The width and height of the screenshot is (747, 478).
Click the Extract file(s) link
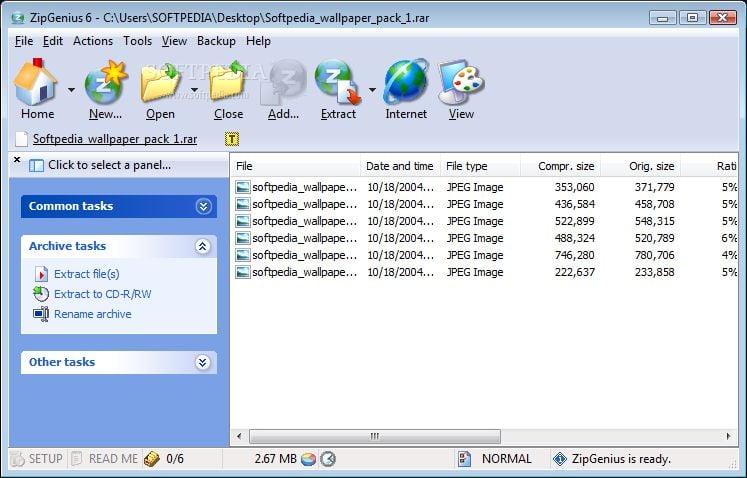86,274
